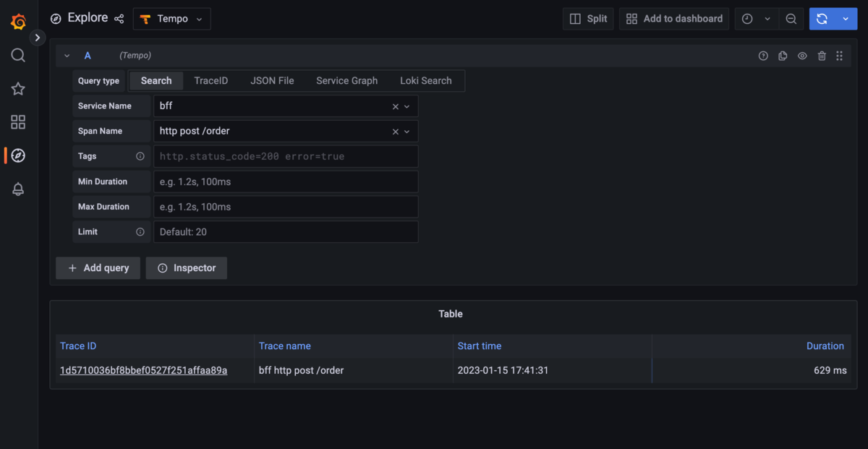868x449 pixels.
Task: Open Starred dashboards star icon
Action: (18, 89)
